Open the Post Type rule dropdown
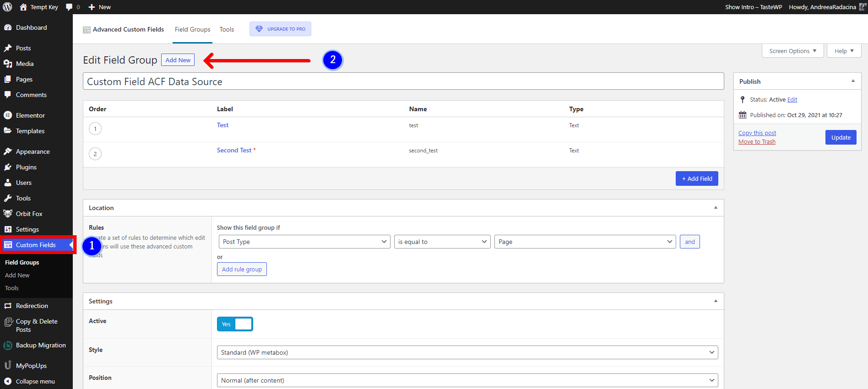Image resolution: width=868 pixels, height=389 pixels. click(304, 242)
